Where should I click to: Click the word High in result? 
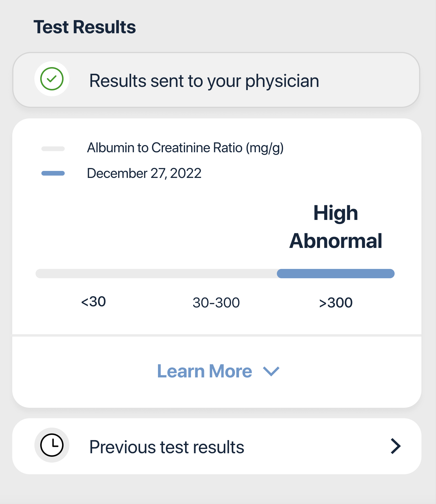point(336,213)
